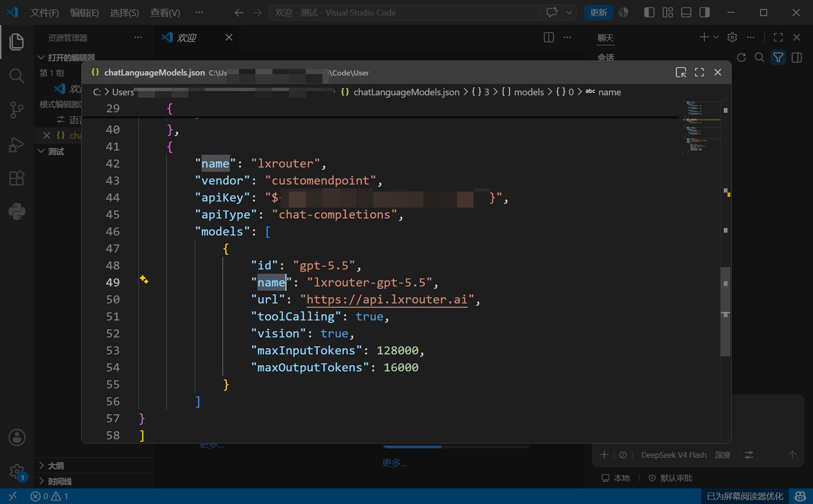Click the 更多... link below the modal
Screen dimensions: 813x504
point(394,463)
